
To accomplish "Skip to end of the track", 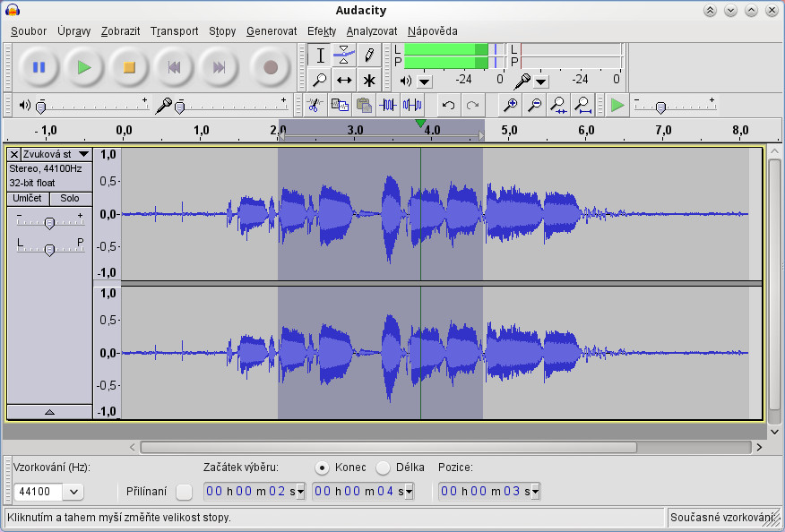I will tap(219, 67).
